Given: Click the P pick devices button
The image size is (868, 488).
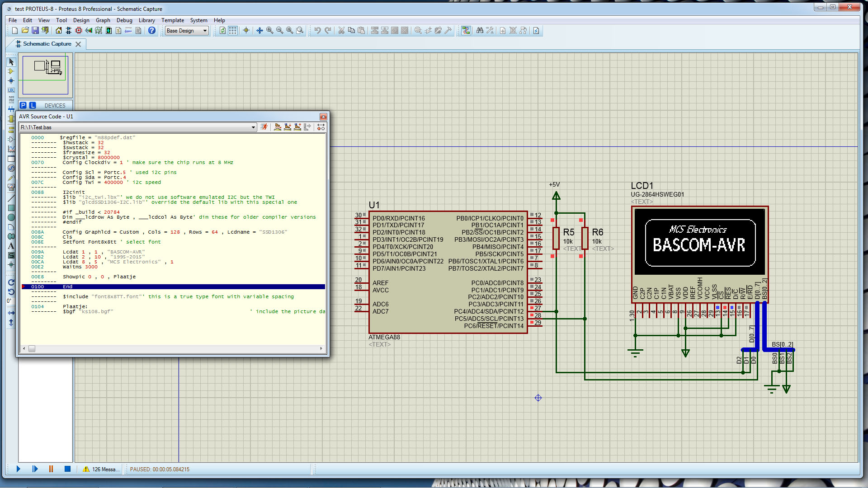Looking at the screenshot, I should (23, 105).
